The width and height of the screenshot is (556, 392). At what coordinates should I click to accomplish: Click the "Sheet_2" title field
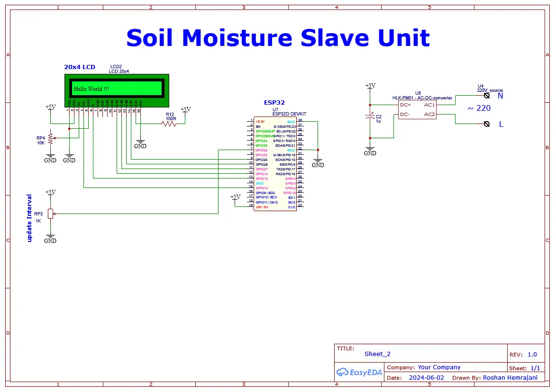(x=377, y=354)
